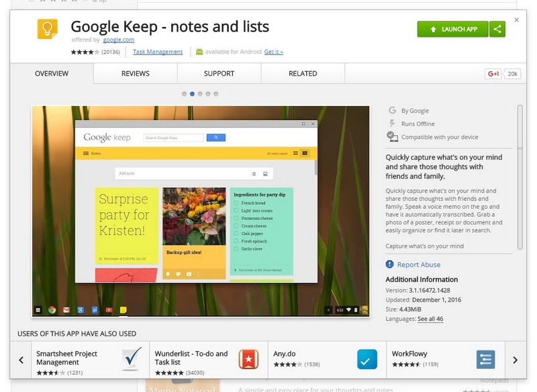Click the Runs Offline lightning icon

pyautogui.click(x=392, y=124)
